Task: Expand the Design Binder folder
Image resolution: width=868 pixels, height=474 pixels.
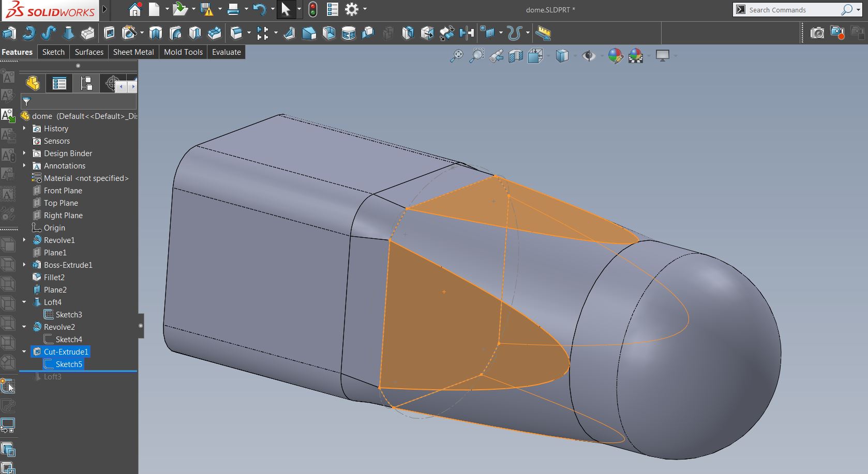Action: [x=24, y=153]
